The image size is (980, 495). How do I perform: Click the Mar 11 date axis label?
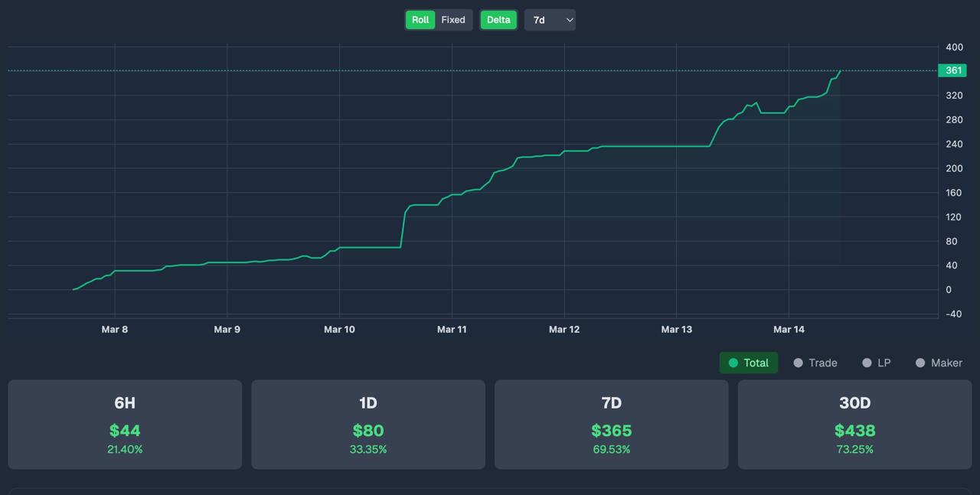click(x=452, y=330)
